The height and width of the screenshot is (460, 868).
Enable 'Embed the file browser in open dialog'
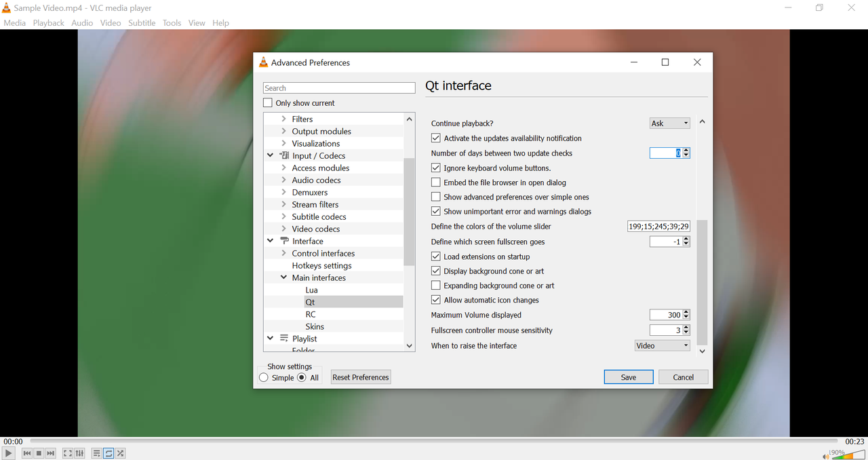point(436,183)
